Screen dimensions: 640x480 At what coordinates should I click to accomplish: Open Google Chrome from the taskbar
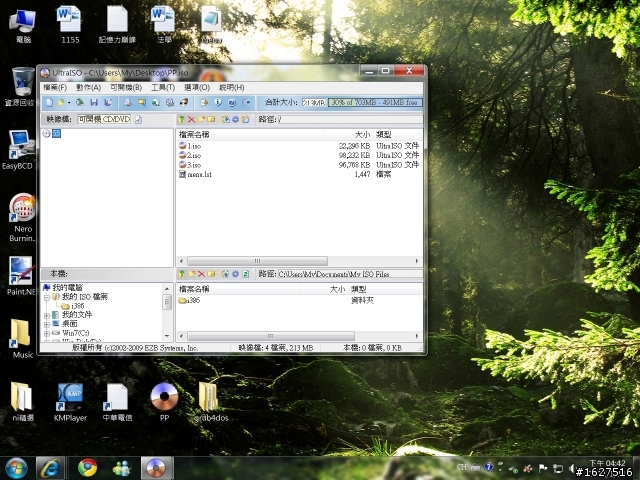pyautogui.click(x=87, y=468)
